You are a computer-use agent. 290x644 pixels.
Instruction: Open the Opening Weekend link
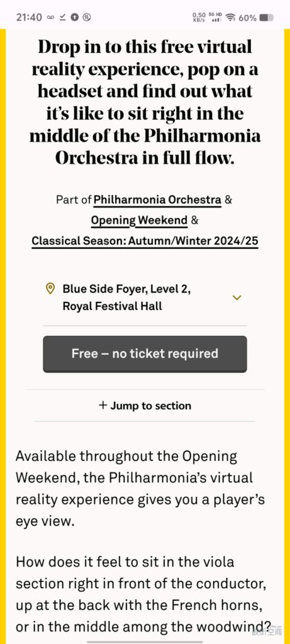click(139, 221)
